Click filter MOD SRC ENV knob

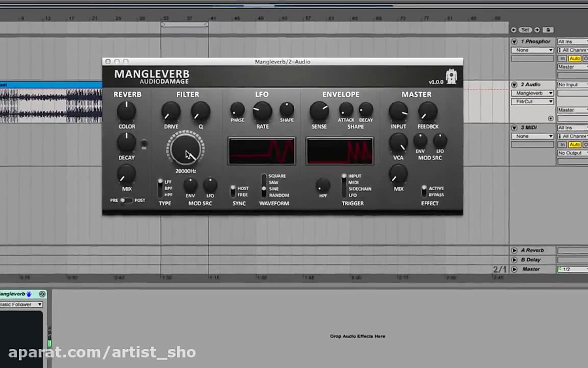coord(190,186)
